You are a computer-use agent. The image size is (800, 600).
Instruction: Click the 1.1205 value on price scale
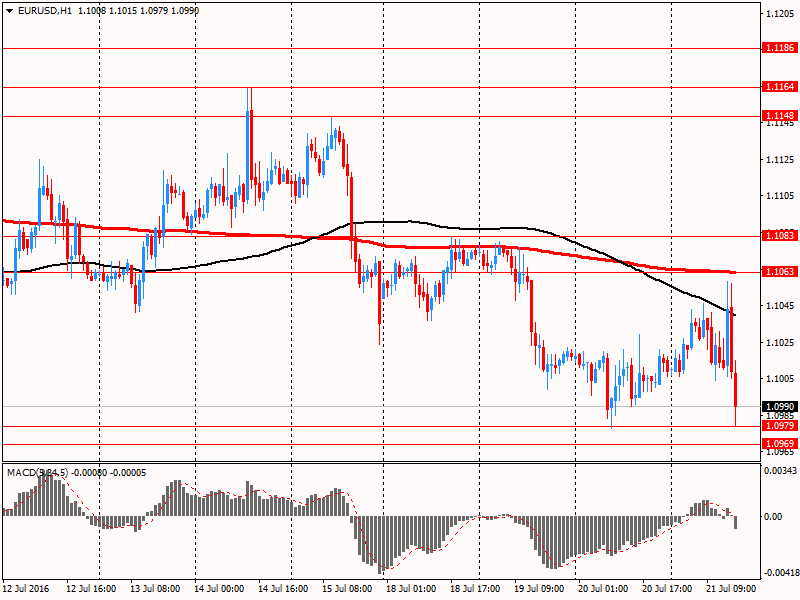tap(779, 14)
